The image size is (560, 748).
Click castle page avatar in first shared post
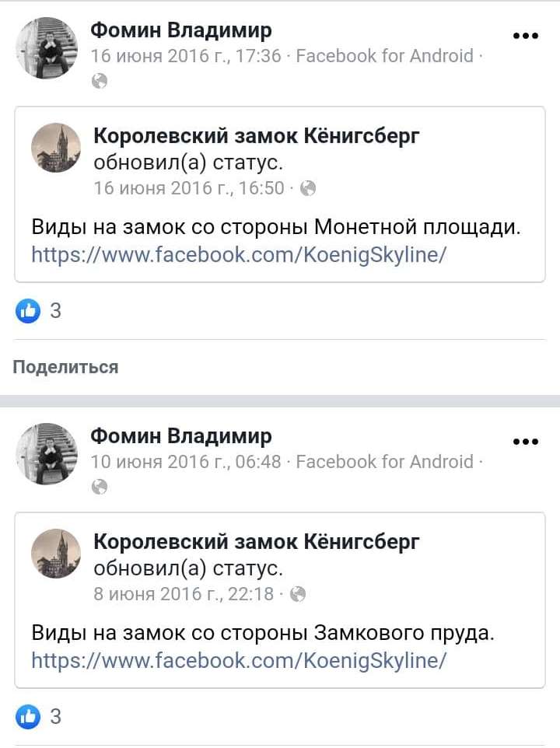tap(56, 147)
